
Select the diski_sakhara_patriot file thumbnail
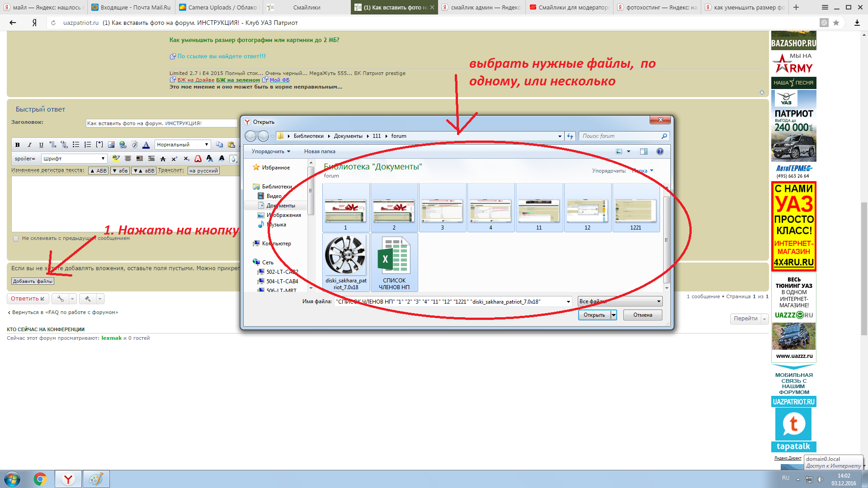point(346,262)
